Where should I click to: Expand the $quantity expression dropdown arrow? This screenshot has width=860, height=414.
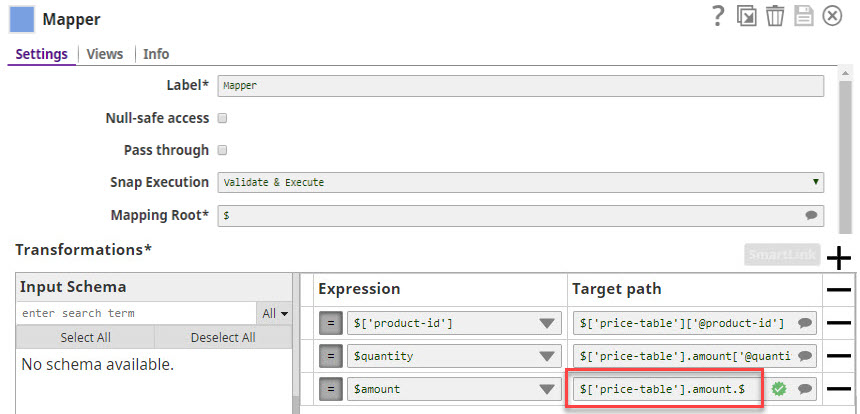pos(548,356)
